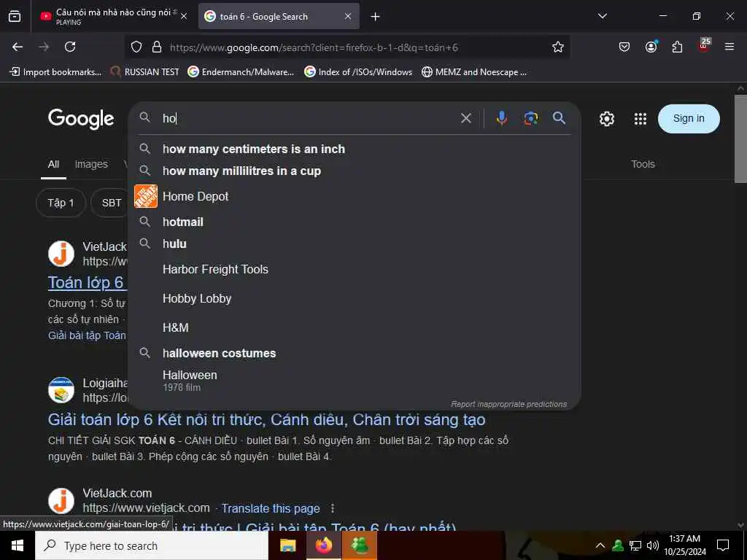Viewport: 747px width, 560px height.
Task: Open the Firefox hamburger application menu
Action: click(x=729, y=47)
